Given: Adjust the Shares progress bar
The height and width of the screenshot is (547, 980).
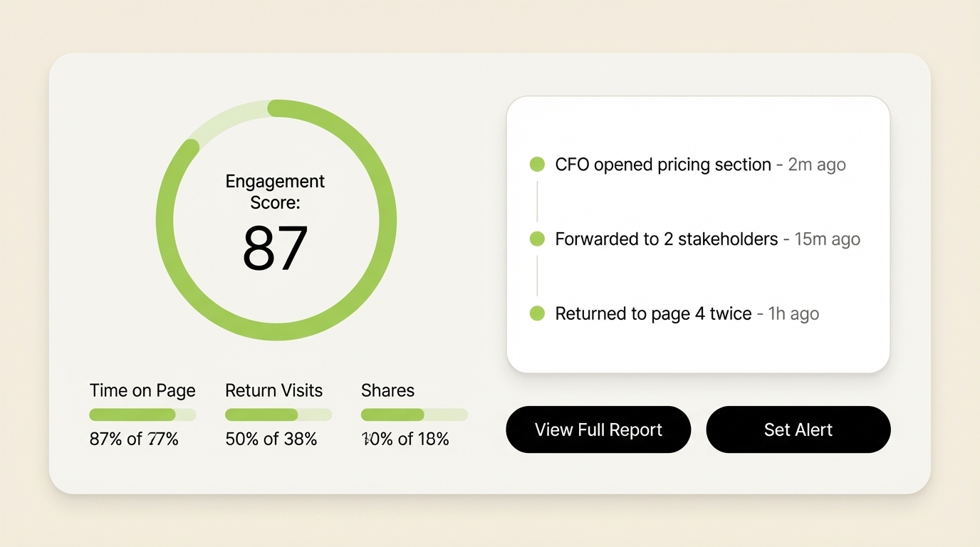Looking at the screenshot, I should [x=414, y=414].
